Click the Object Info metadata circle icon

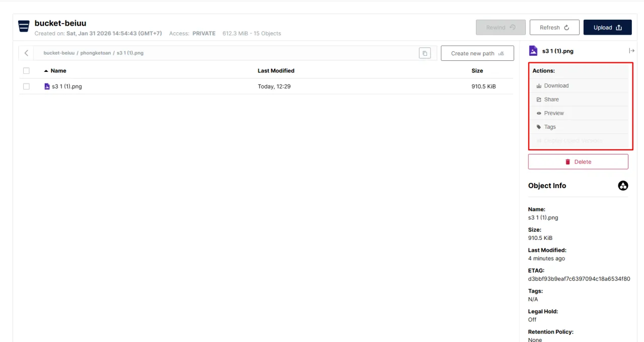(x=623, y=186)
